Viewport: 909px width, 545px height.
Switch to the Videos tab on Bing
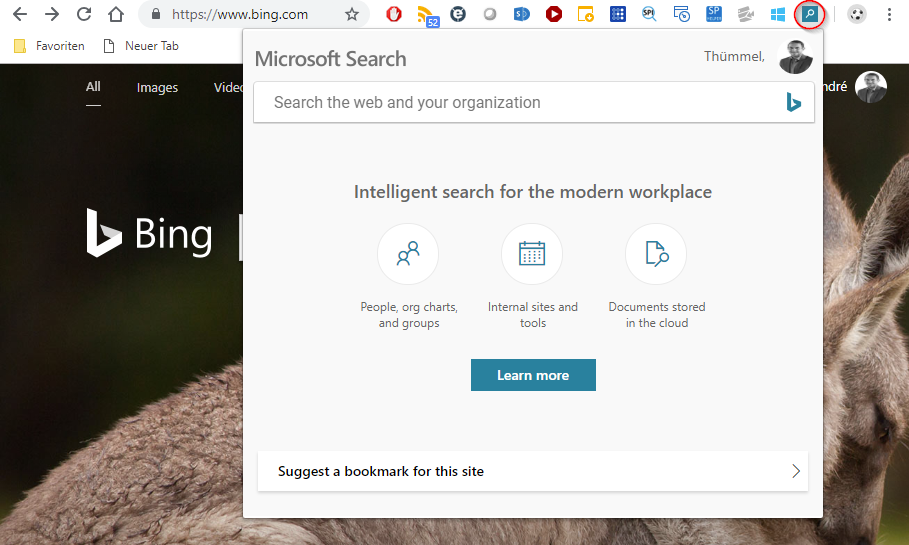(228, 88)
